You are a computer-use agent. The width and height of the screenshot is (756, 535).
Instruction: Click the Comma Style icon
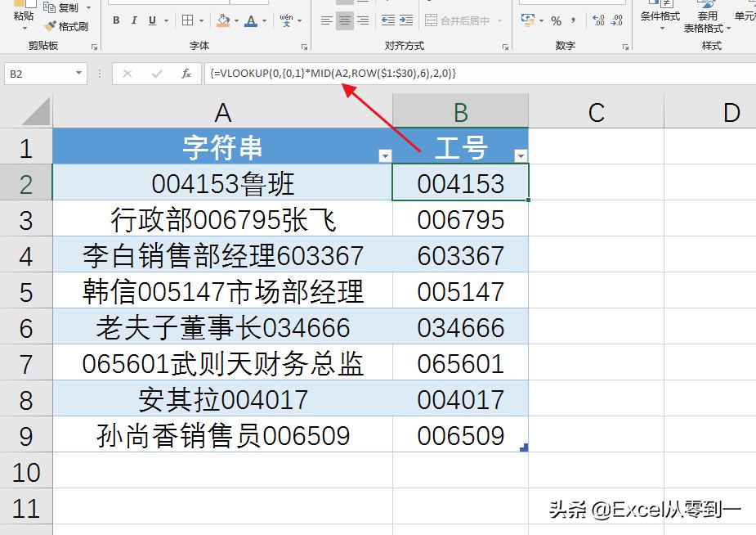[x=574, y=20]
